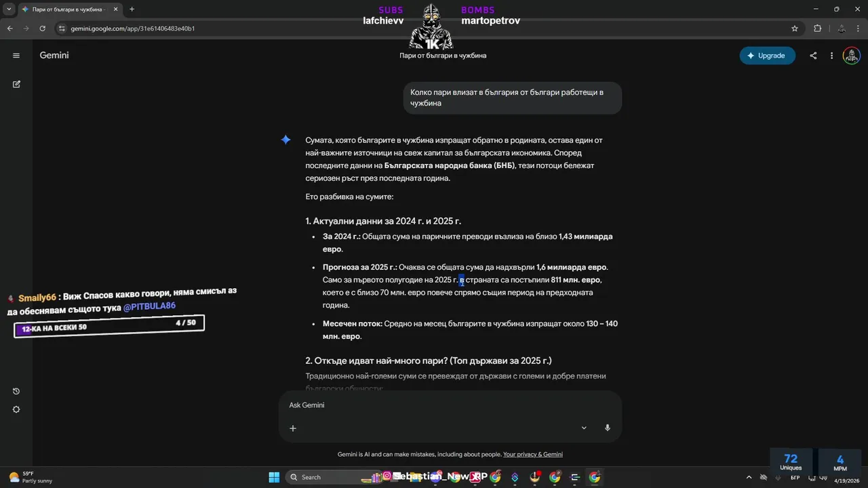Go back to the previous page
The height and width of the screenshot is (488, 868).
click(x=10, y=28)
